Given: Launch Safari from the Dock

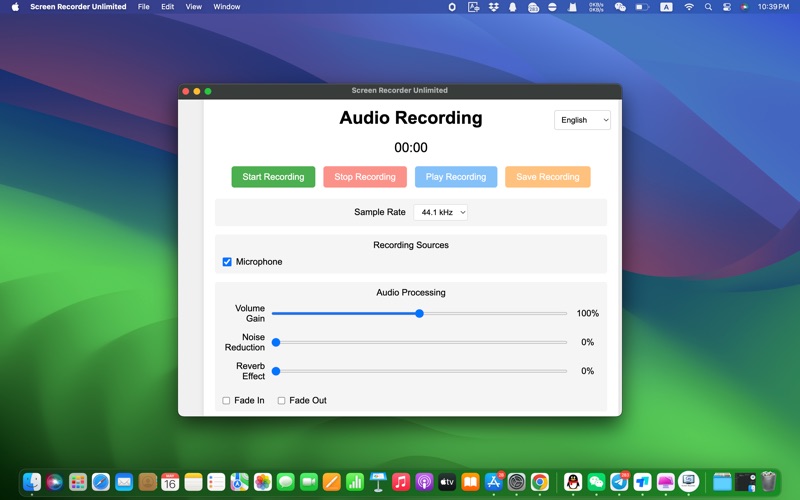Looking at the screenshot, I should click(x=101, y=482).
